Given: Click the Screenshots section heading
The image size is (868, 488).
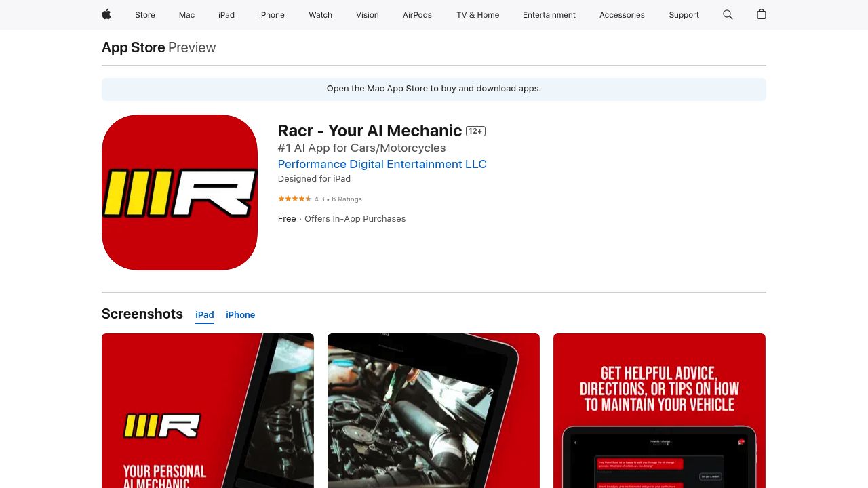Looking at the screenshot, I should tap(142, 314).
